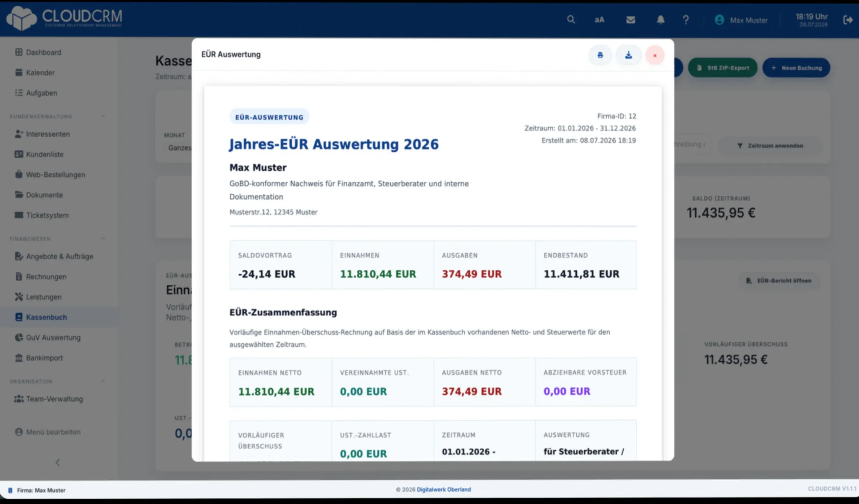Click the Neue Buchung button

[796, 68]
